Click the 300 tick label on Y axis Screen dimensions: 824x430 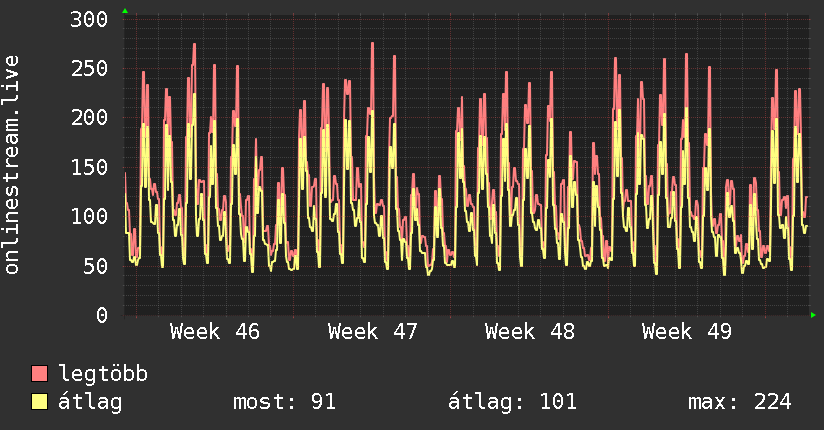click(x=90, y=20)
